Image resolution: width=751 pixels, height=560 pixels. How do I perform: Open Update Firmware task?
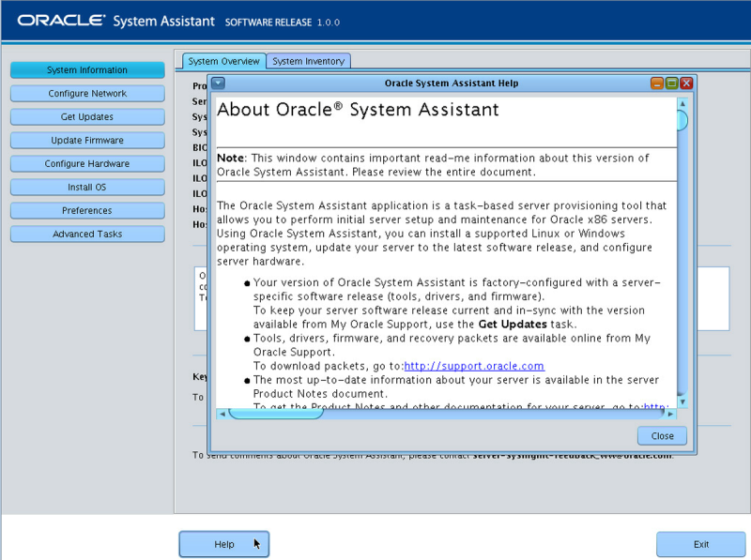pyautogui.click(x=87, y=141)
